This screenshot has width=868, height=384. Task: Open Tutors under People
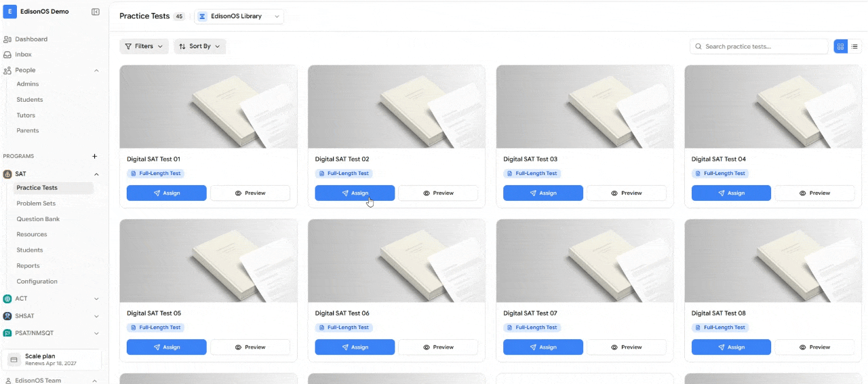pos(26,115)
